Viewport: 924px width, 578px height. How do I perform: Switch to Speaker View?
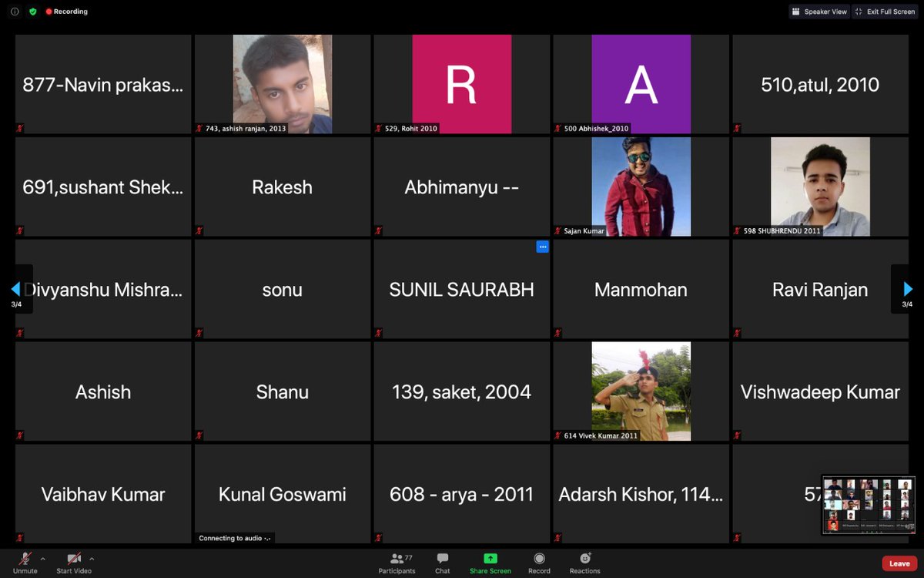click(x=819, y=12)
